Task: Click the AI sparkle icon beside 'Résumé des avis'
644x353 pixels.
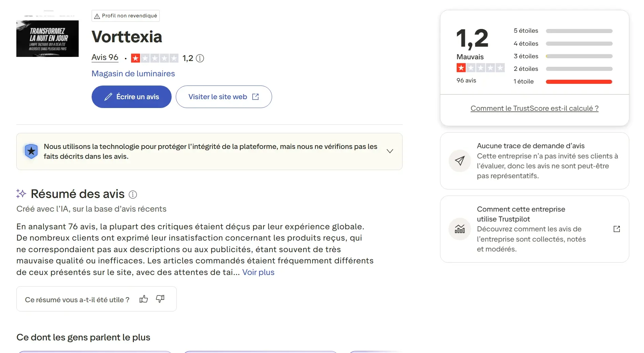Action: [x=21, y=194]
